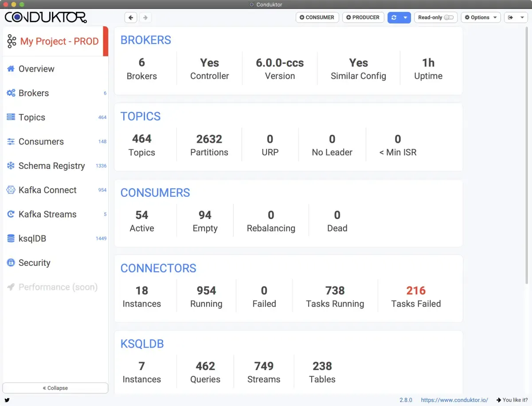Click the Overview home icon in sidebar
The height and width of the screenshot is (406, 532).
coord(11,69)
